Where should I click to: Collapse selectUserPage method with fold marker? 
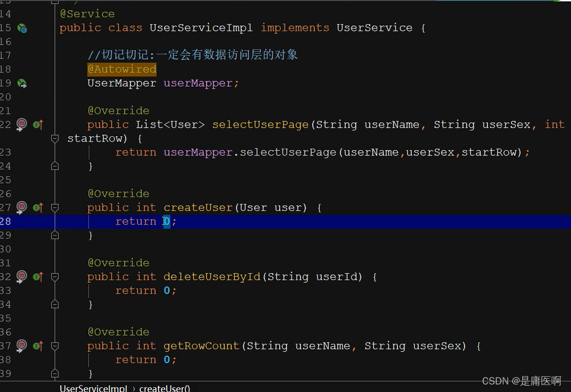coord(55,139)
